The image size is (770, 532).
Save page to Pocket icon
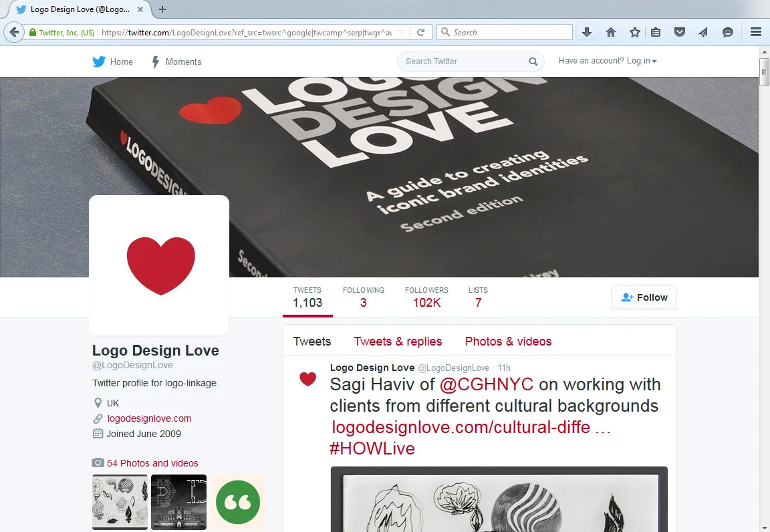680,33
